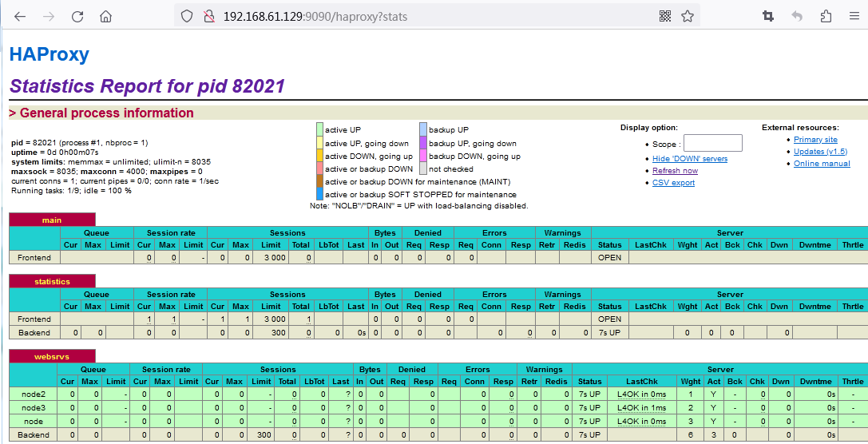Click the websrvs proxy section label

coord(52,356)
